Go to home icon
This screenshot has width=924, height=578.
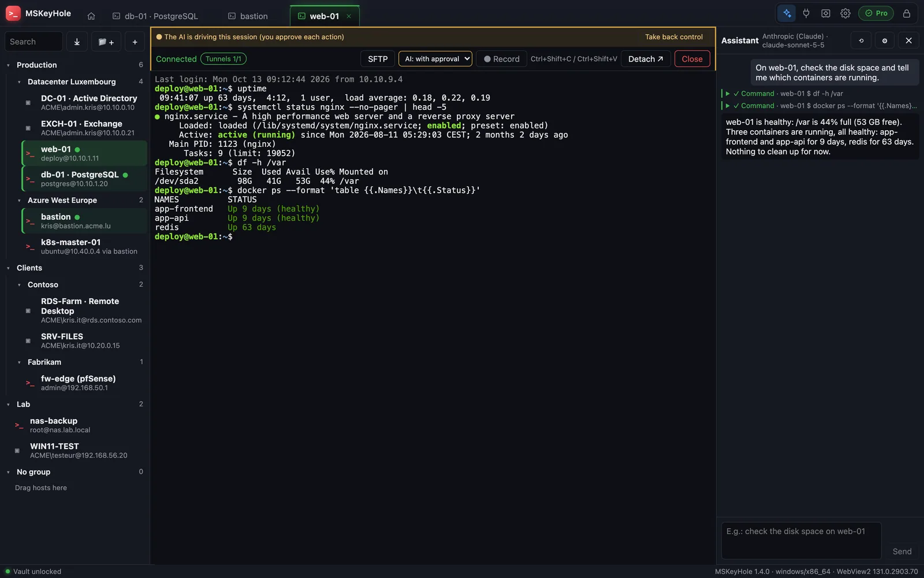click(91, 16)
